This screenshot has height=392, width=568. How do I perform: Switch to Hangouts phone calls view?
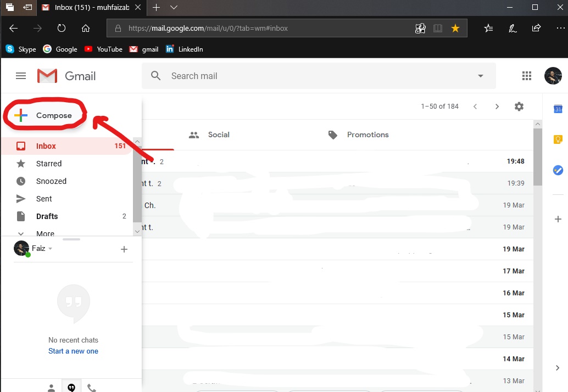[x=91, y=387]
